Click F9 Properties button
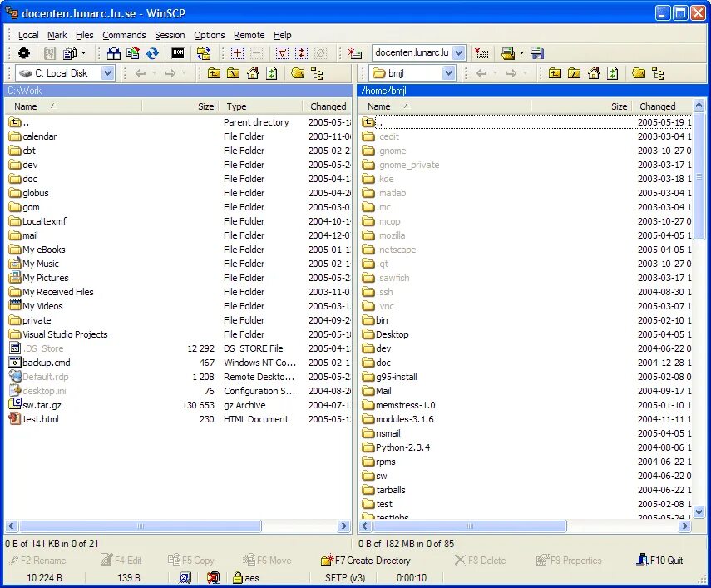711x588 pixels. tap(569, 561)
